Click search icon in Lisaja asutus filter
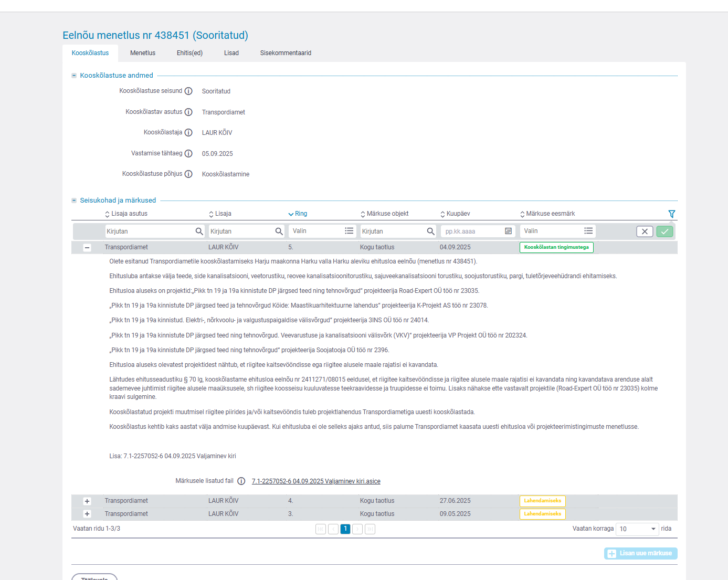Image resolution: width=728 pixels, height=580 pixels. pos(199,231)
